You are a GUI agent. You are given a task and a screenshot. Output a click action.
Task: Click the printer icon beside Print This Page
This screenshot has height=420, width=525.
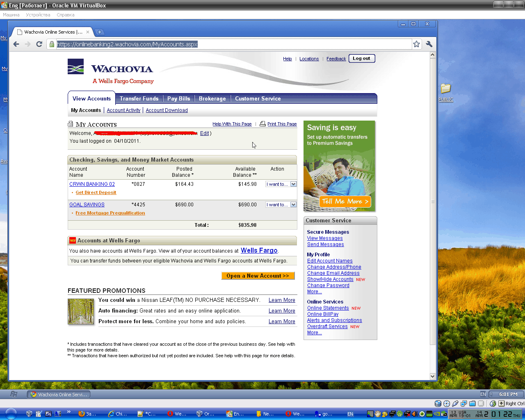pos(262,124)
